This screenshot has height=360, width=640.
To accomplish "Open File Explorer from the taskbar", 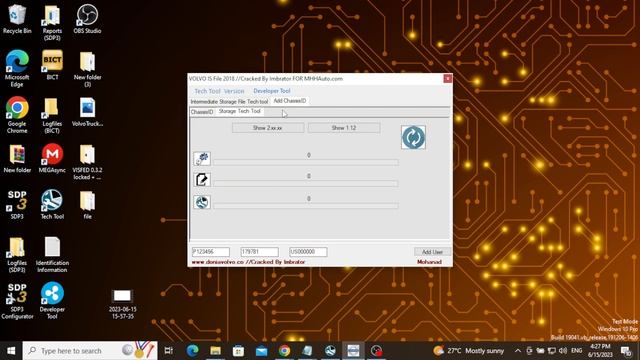I will coord(216,351).
